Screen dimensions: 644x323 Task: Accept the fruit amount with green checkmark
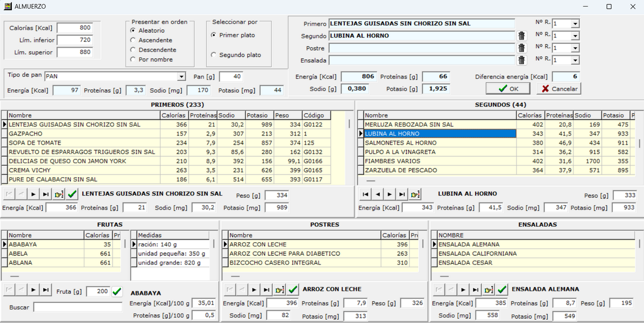pos(117,292)
